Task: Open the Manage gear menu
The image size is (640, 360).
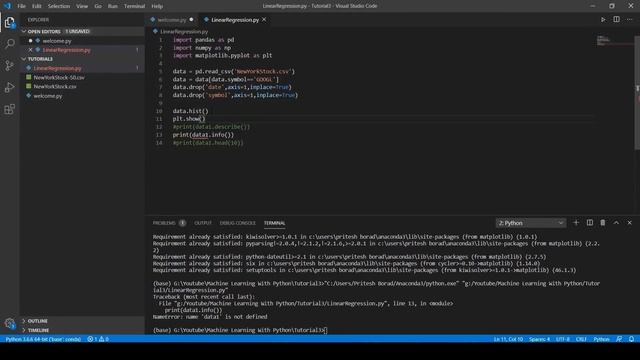Action: coord(9,324)
